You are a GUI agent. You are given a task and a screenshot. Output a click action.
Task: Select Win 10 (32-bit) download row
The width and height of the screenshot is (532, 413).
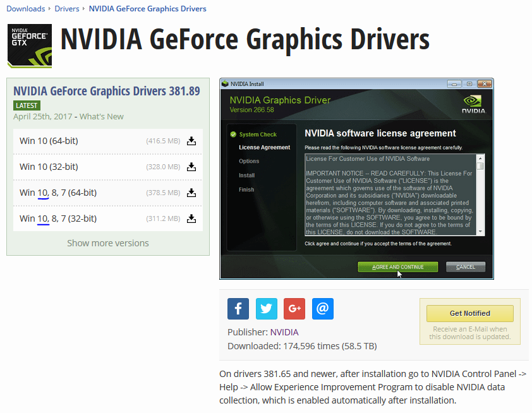click(108, 167)
